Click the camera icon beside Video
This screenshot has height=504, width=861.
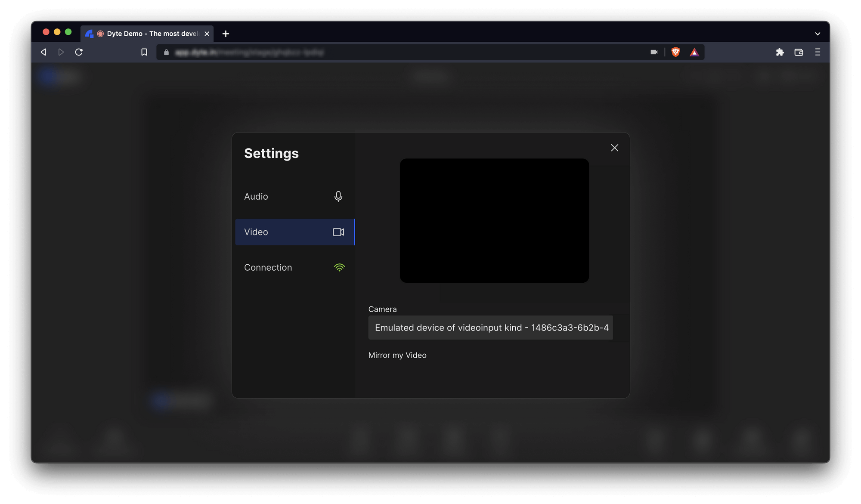pyautogui.click(x=338, y=232)
